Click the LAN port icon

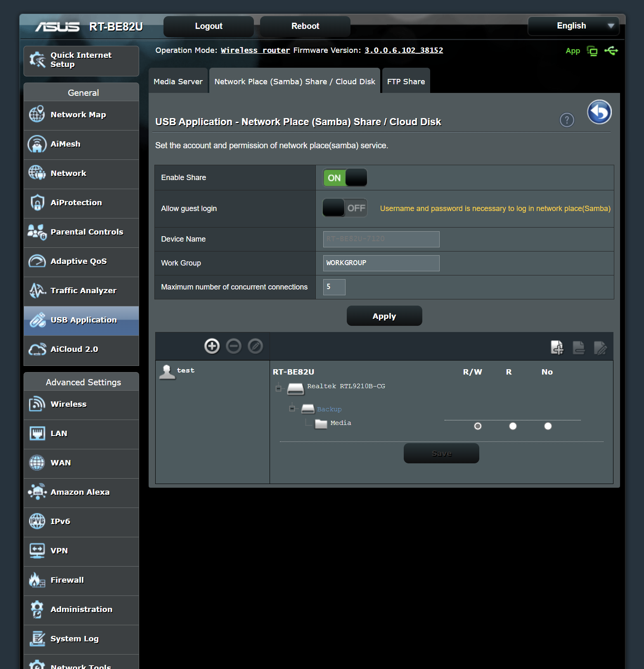37,433
